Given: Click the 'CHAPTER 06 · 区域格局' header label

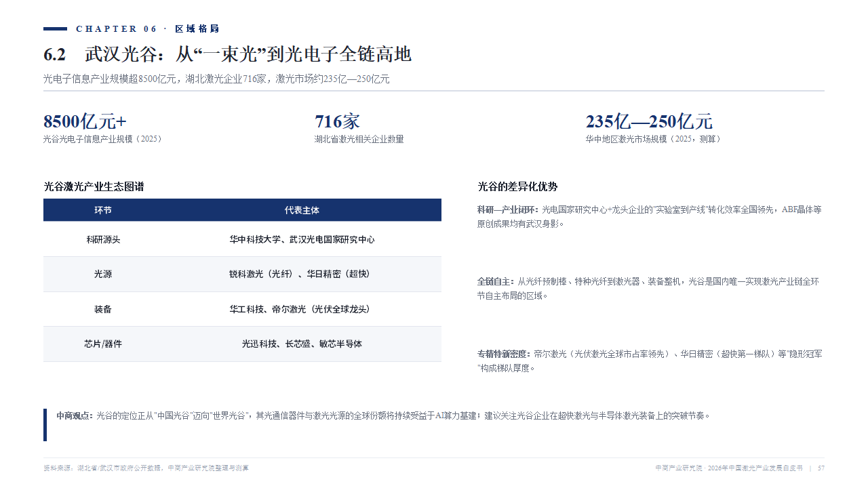Looking at the screenshot, I should point(148,28).
